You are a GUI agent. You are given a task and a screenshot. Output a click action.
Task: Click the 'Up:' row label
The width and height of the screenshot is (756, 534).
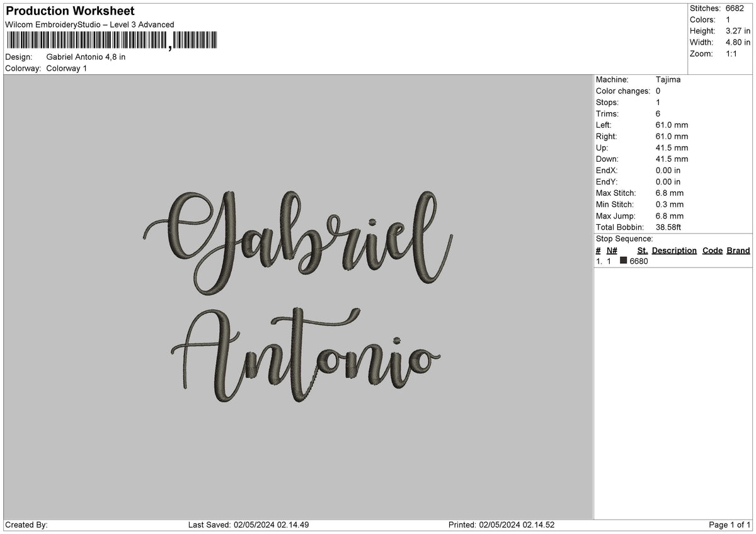[x=602, y=147]
